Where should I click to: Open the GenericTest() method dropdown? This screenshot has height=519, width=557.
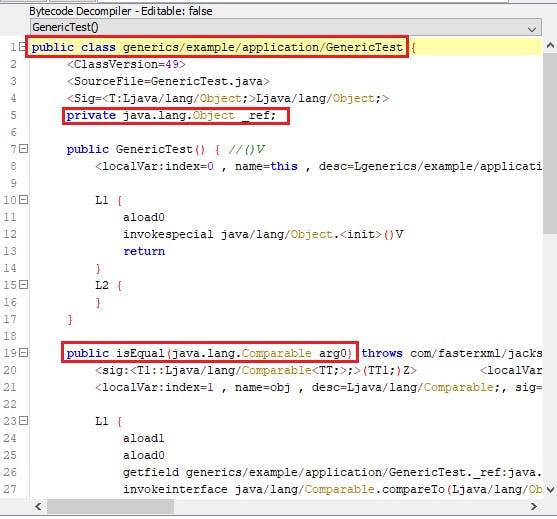point(286,27)
